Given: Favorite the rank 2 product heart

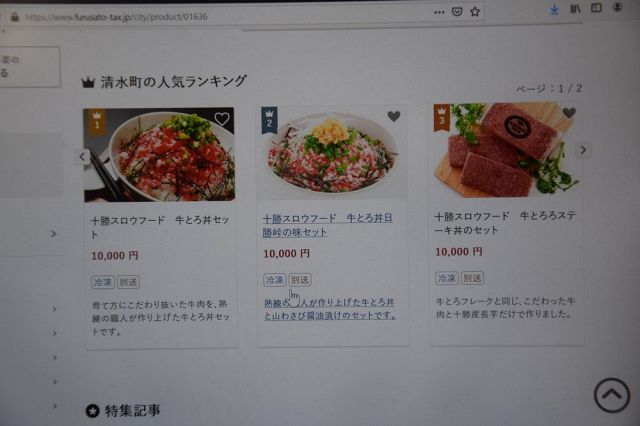Looking at the screenshot, I should point(393,116).
